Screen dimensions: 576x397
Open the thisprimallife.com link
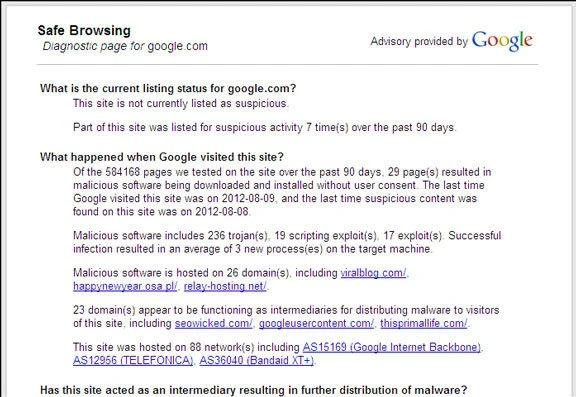click(424, 324)
